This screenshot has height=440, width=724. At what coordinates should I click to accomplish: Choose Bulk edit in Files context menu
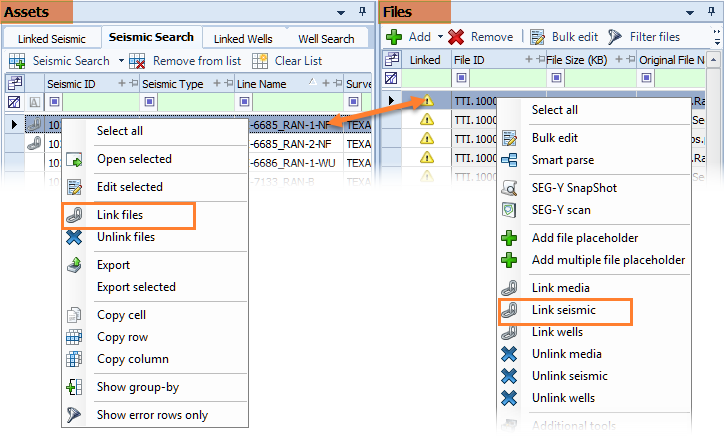555,138
